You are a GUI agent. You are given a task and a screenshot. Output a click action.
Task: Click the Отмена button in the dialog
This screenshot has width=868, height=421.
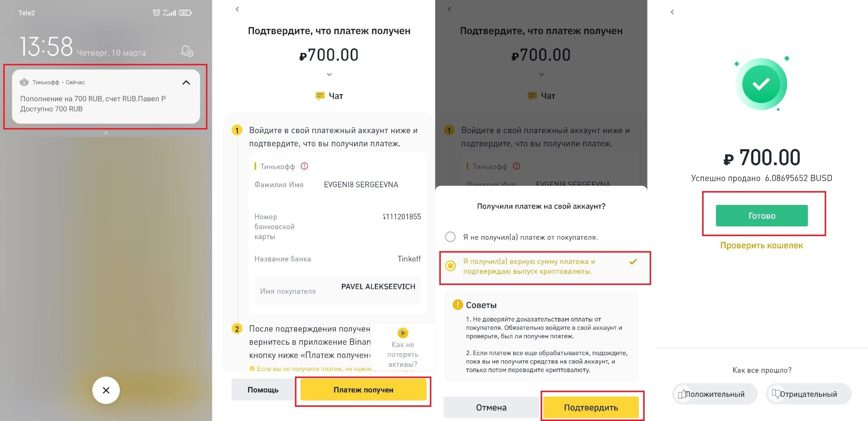(x=491, y=407)
